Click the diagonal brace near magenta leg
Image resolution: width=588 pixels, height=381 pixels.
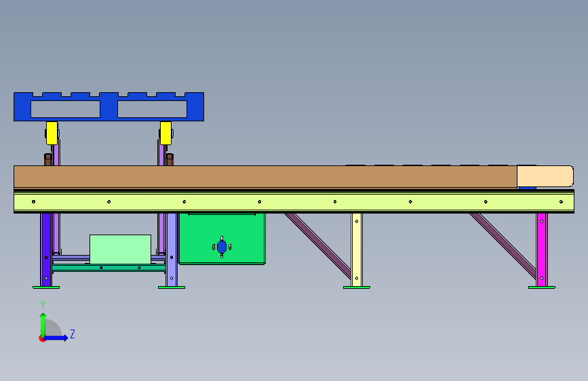[503, 245]
